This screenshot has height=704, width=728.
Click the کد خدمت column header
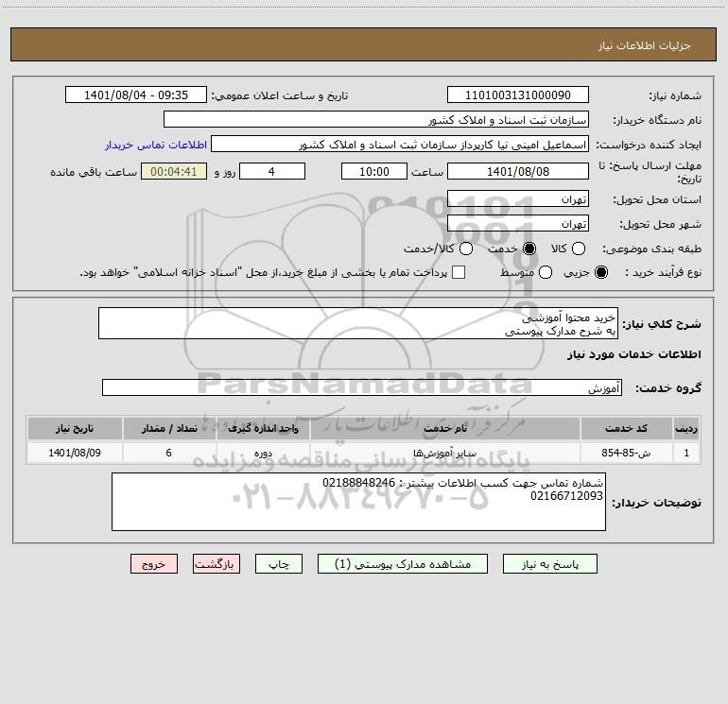pyautogui.click(x=626, y=428)
